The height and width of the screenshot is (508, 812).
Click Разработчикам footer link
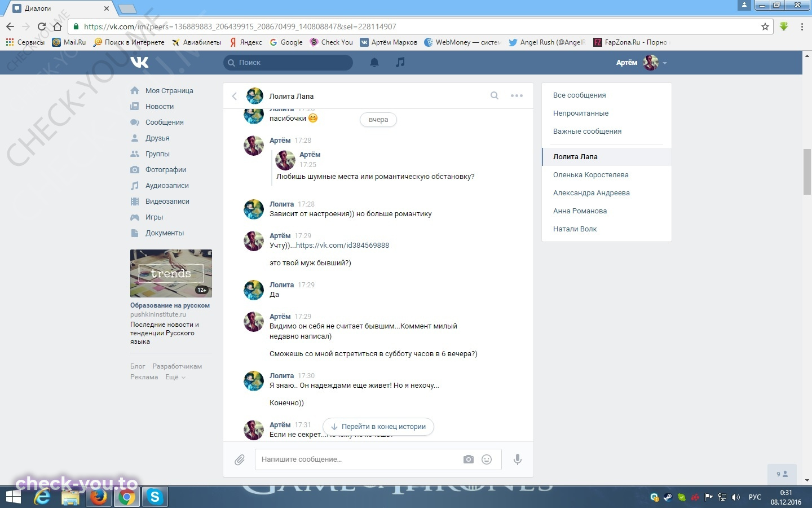coord(177,366)
